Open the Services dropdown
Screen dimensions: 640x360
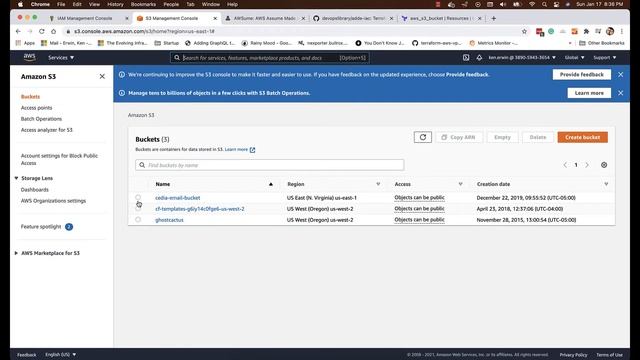(x=61, y=58)
